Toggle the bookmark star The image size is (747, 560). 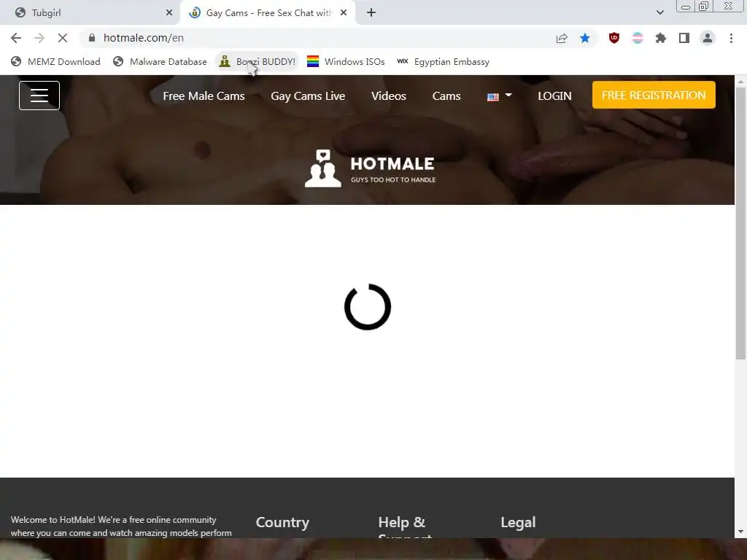pyautogui.click(x=585, y=38)
